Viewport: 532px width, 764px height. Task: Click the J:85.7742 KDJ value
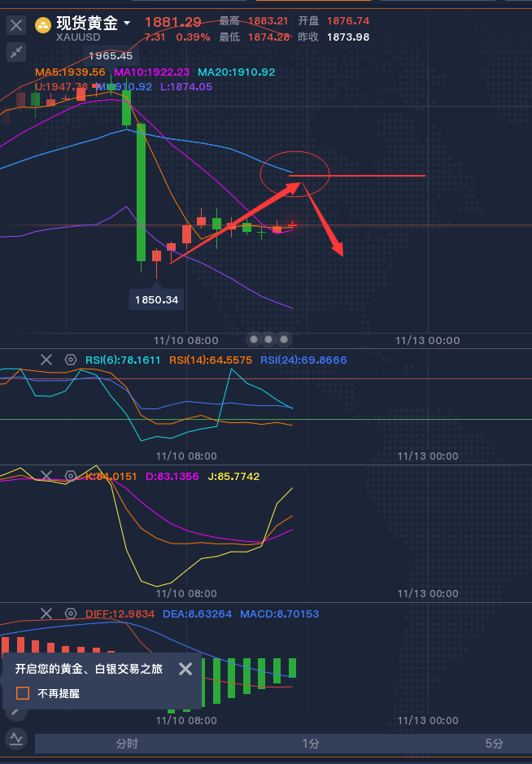click(233, 476)
